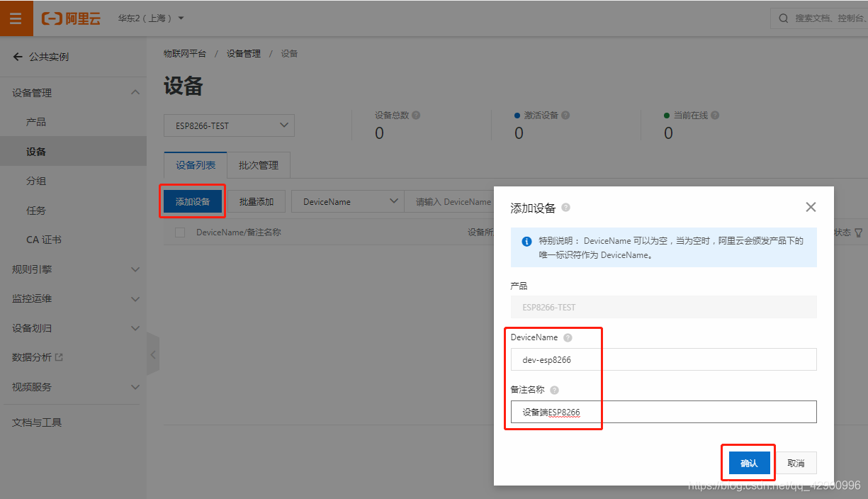
Task: Click the help icon beside the DeviceName field
Action: click(567, 337)
